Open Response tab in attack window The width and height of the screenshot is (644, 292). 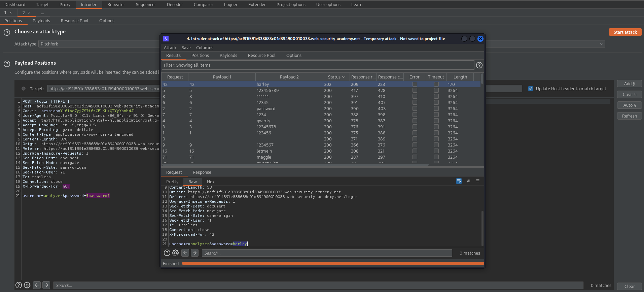click(x=202, y=172)
